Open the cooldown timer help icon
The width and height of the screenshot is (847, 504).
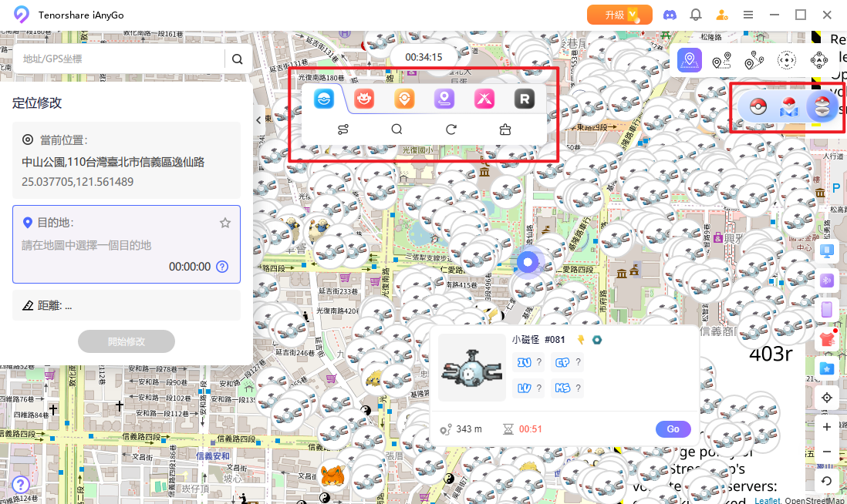pos(222,267)
